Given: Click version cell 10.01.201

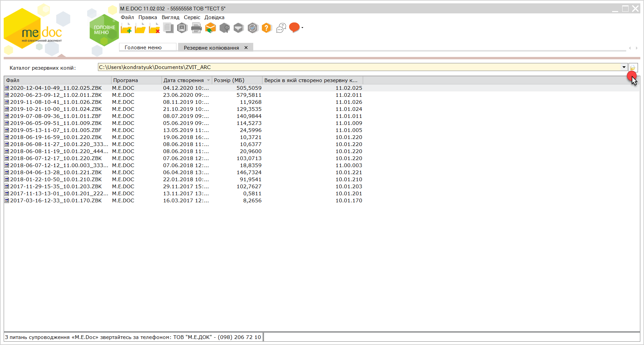Looking at the screenshot, I should [349, 194].
